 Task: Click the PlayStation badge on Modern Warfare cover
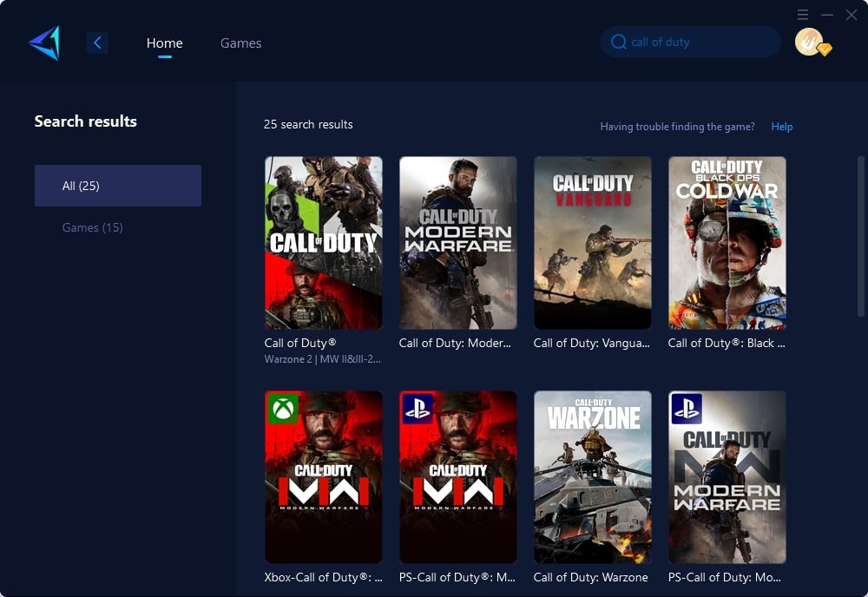click(687, 409)
